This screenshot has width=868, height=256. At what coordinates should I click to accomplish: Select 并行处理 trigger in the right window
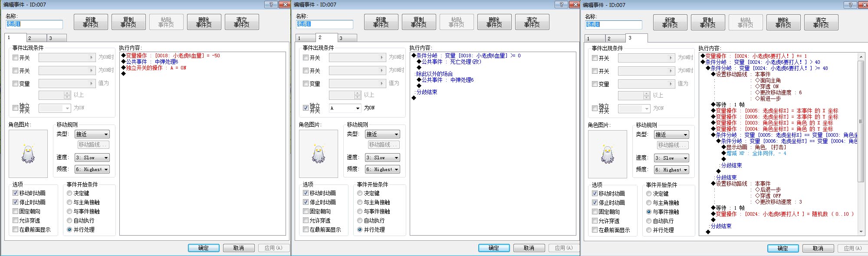coord(649,230)
